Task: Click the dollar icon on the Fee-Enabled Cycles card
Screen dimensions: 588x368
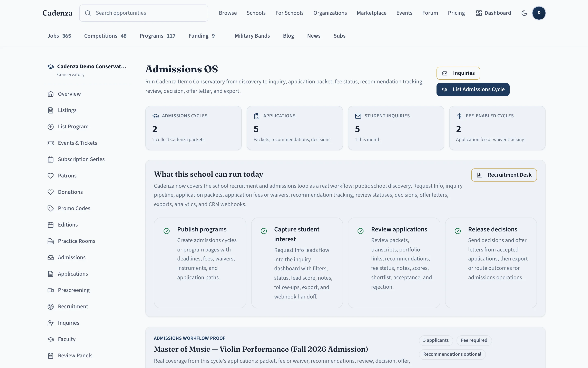Action: point(459,116)
